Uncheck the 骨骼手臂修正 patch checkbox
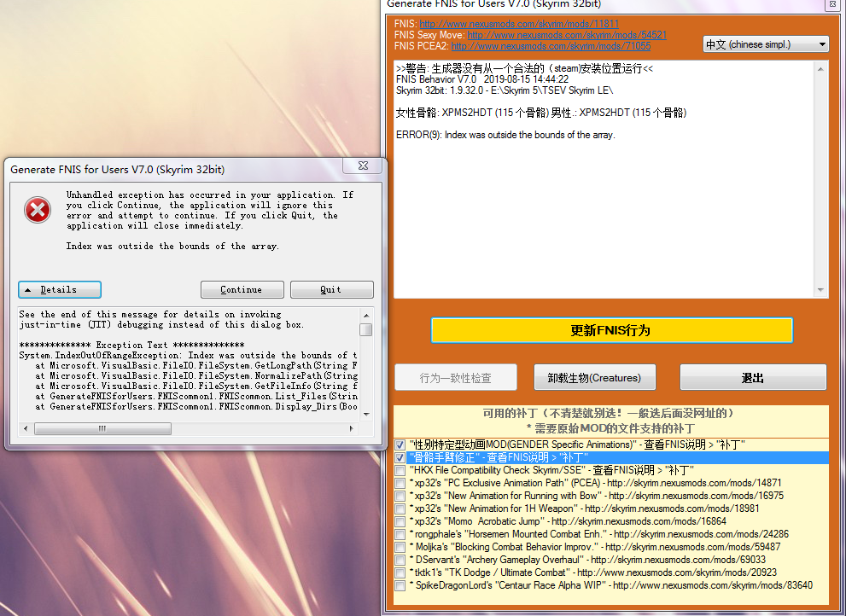Viewport: 846px width, 616px height. (400, 458)
